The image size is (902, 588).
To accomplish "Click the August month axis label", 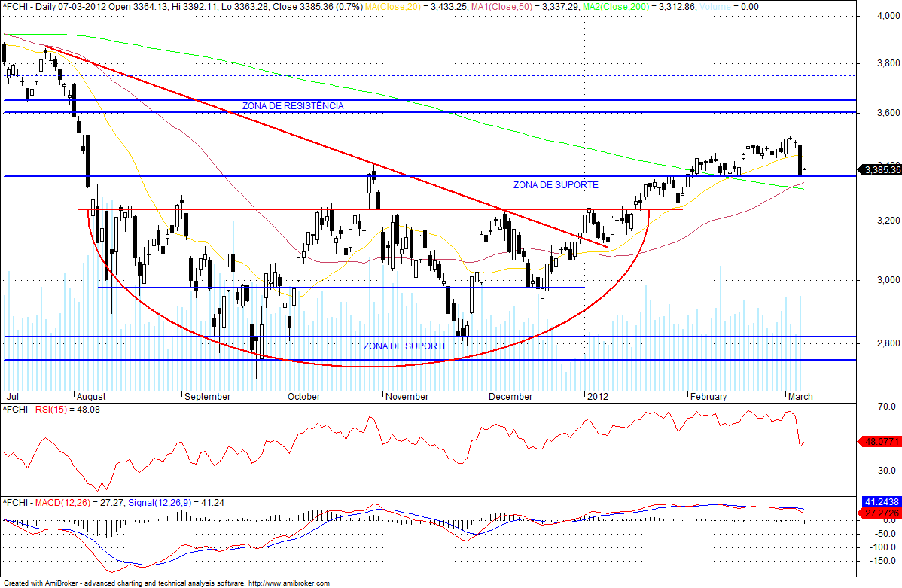I will 91,397.
